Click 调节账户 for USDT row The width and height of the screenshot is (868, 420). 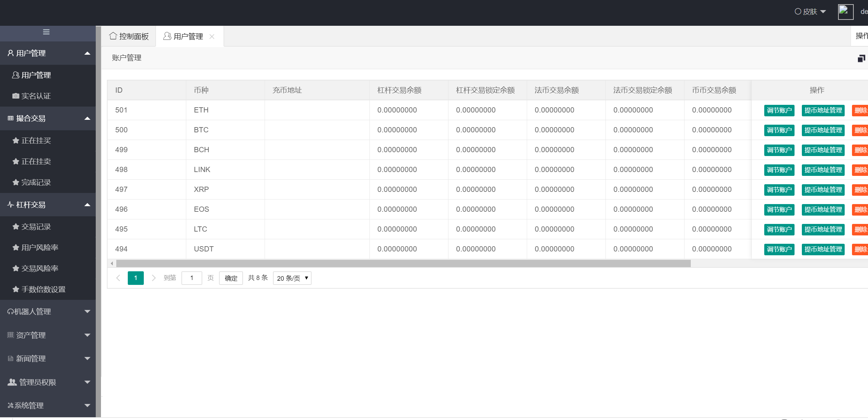[779, 249]
